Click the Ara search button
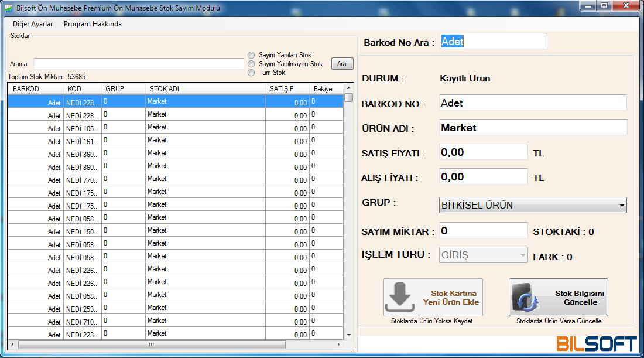644x358 pixels. pyautogui.click(x=342, y=64)
